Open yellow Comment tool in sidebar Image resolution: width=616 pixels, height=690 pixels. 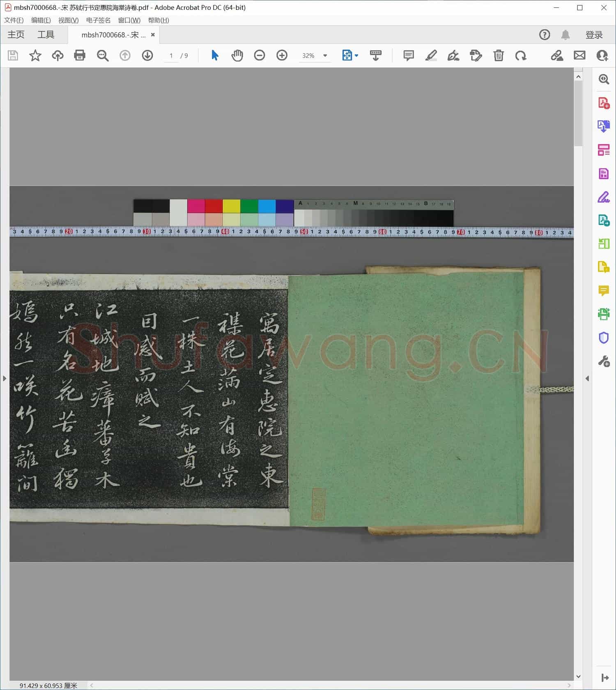coord(604,291)
